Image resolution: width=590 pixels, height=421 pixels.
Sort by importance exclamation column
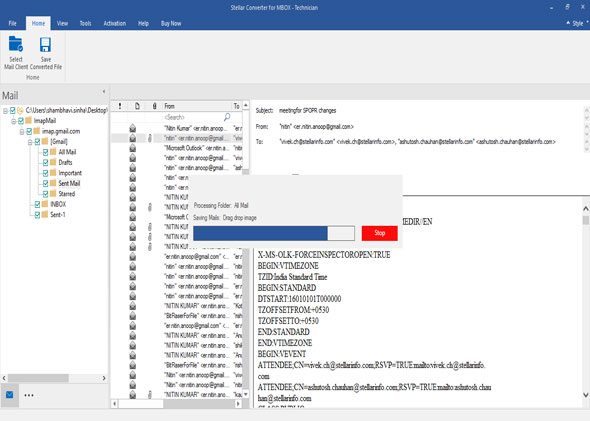[x=120, y=106]
